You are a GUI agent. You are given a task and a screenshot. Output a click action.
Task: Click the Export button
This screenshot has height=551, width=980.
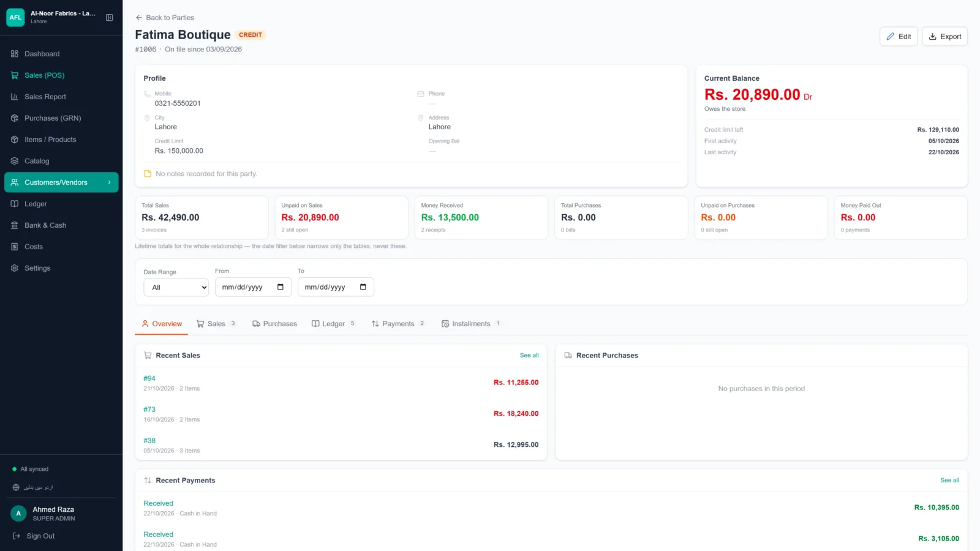944,37
